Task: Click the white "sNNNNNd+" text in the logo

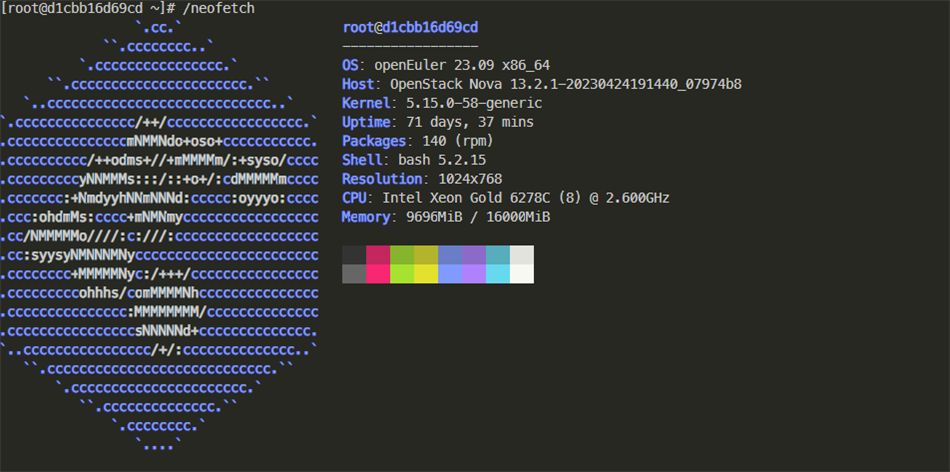Action: tap(167, 331)
